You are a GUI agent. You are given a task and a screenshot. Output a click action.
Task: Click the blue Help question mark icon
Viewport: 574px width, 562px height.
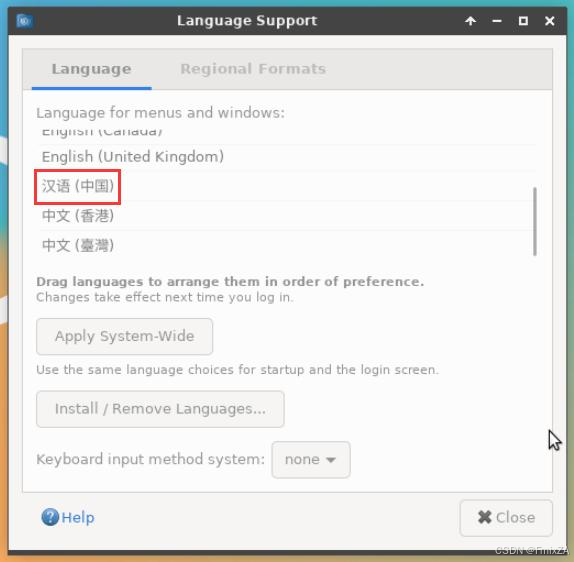click(x=50, y=517)
